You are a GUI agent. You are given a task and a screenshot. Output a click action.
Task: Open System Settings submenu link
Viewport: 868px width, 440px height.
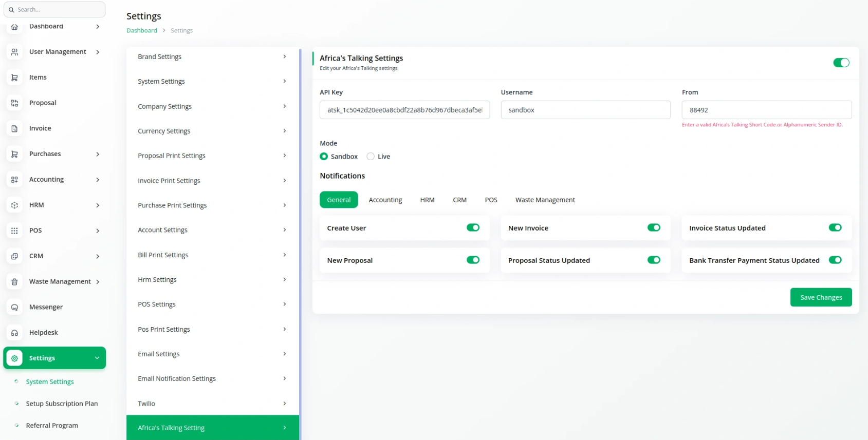pos(50,381)
